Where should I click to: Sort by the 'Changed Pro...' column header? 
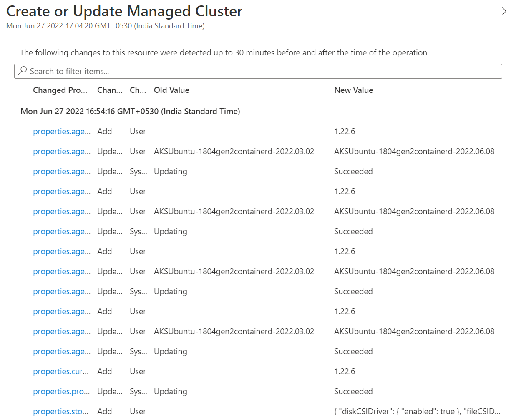tap(60, 90)
